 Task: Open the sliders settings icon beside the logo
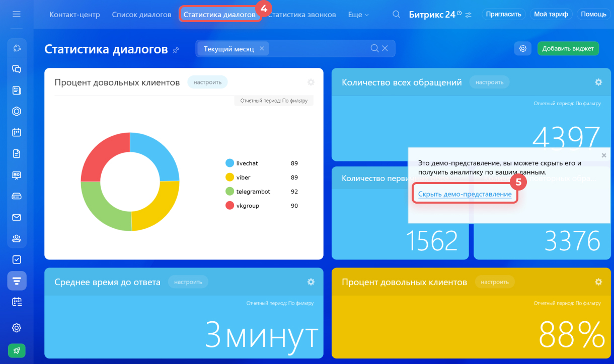coord(469,15)
